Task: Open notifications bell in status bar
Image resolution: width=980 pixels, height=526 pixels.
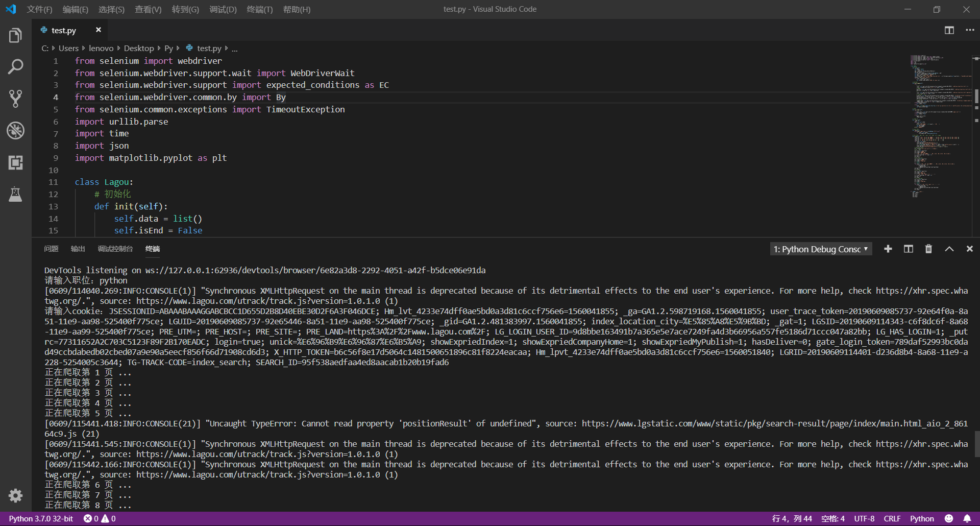Action: pos(967,518)
